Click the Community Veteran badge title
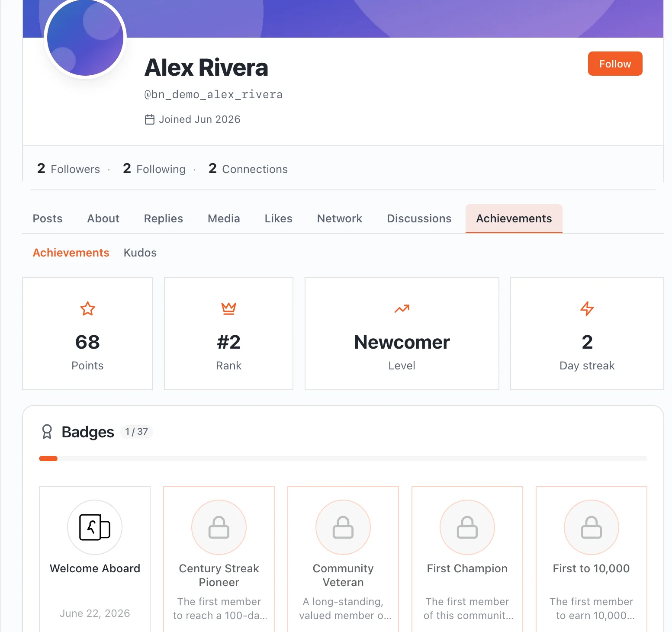Screen dimensions: 672x632 [x=343, y=575]
